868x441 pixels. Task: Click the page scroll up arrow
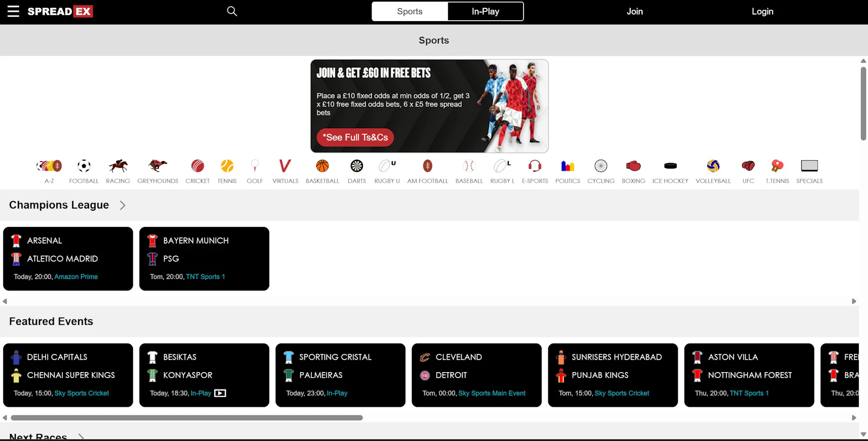pyautogui.click(x=863, y=61)
